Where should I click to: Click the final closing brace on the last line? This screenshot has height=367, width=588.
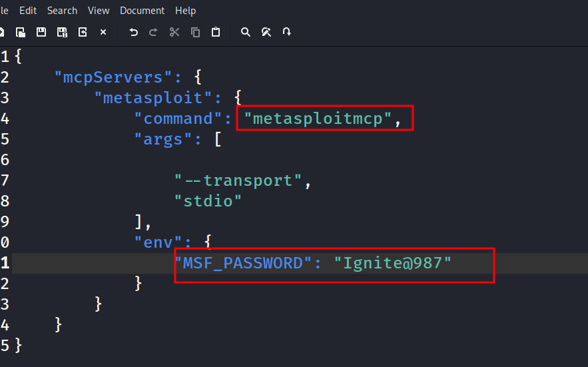click(x=18, y=346)
